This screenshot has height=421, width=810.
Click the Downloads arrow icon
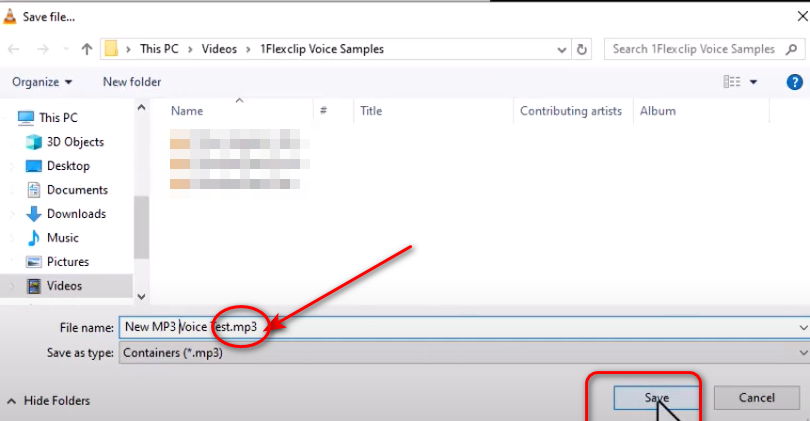pos(34,214)
